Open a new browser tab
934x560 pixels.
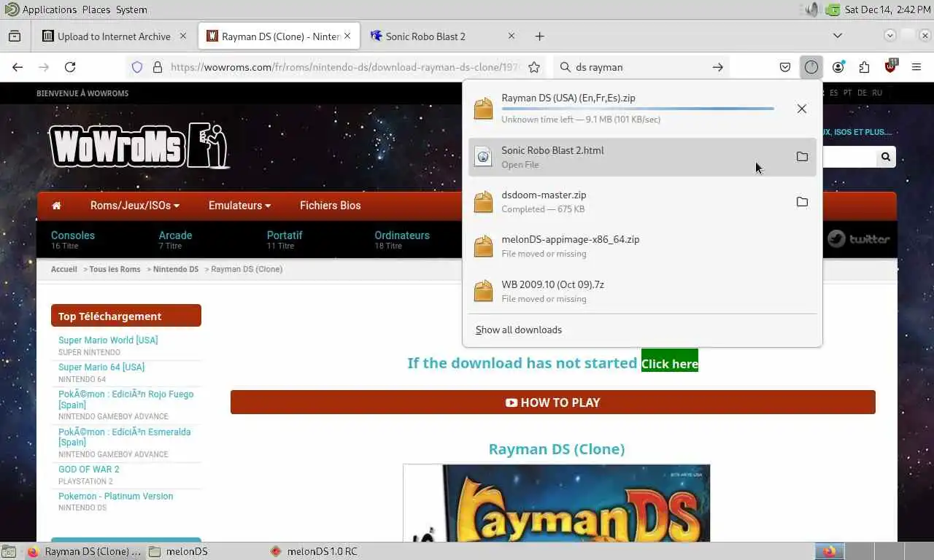(x=539, y=36)
